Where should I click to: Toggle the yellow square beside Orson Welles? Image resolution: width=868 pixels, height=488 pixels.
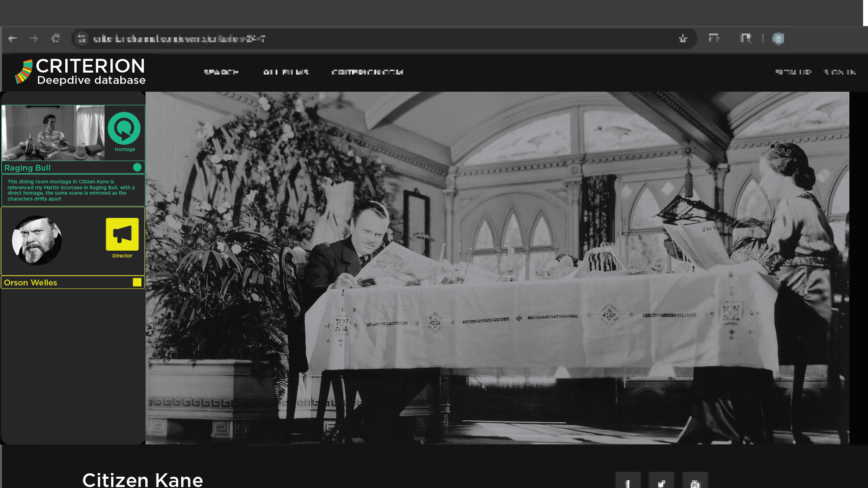pyautogui.click(x=137, y=282)
